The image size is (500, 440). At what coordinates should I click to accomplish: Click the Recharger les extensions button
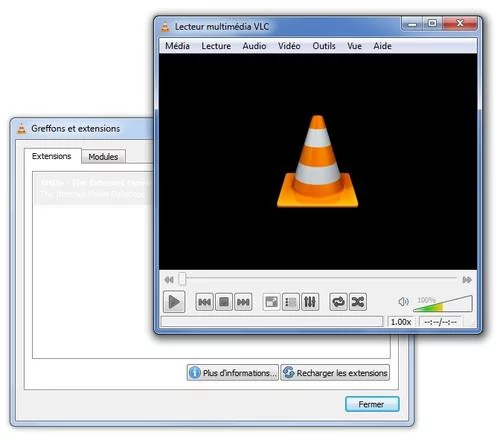point(335,373)
